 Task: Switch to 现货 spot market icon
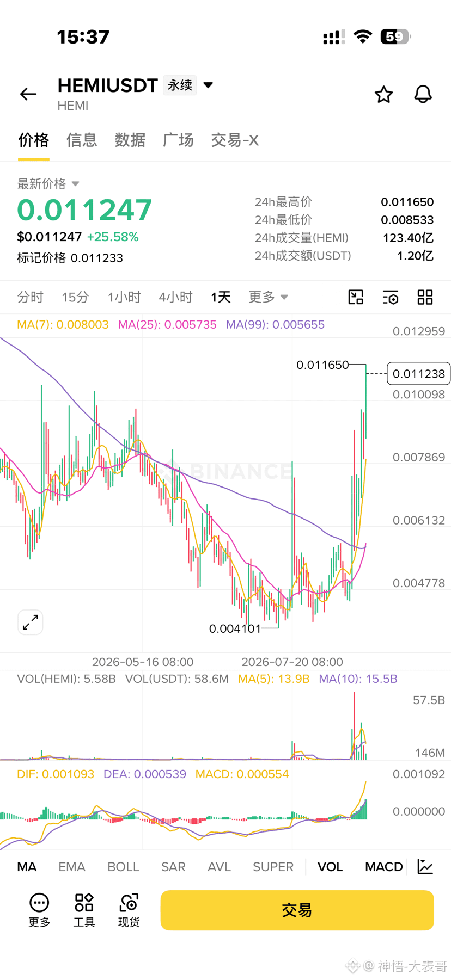[129, 910]
